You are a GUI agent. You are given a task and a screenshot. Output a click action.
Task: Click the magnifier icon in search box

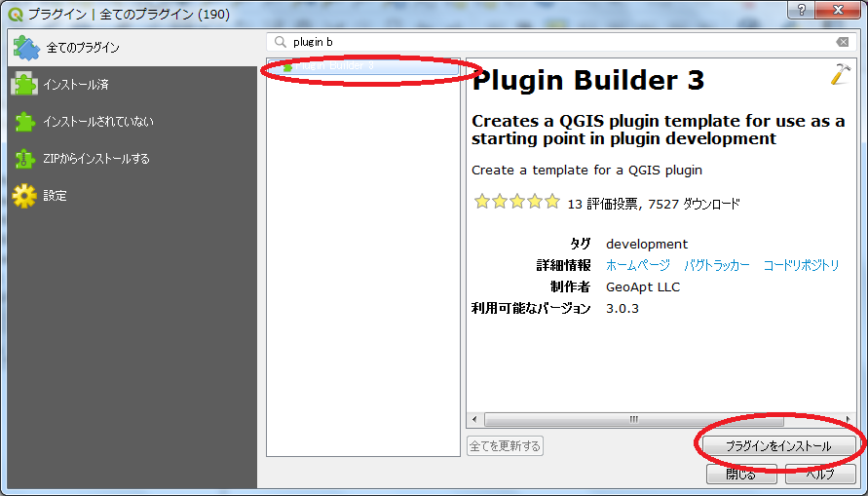[281, 42]
